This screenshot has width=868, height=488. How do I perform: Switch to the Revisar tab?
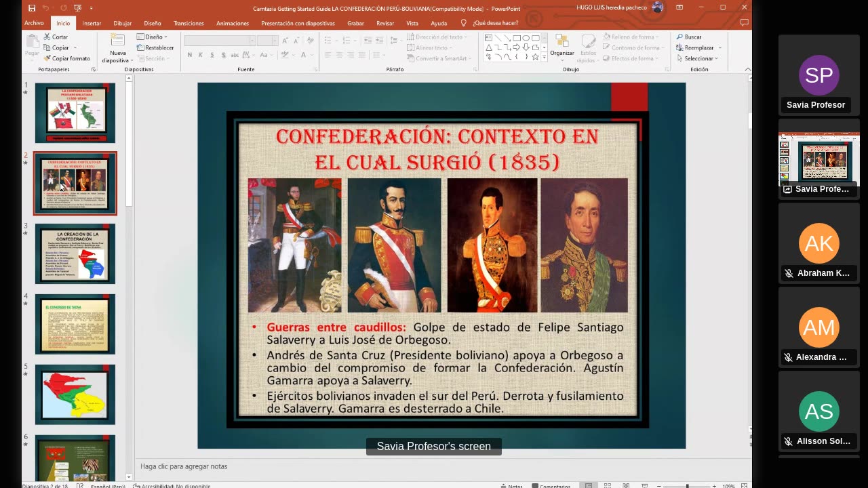tap(385, 23)
